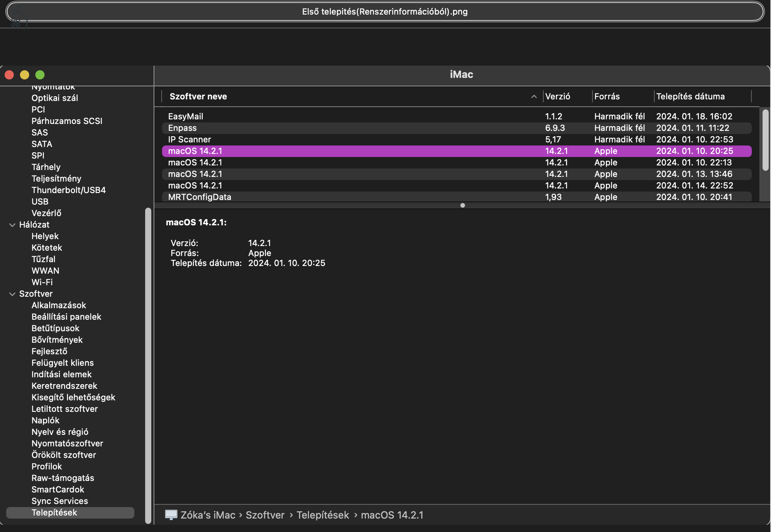Select Beállítási panelek in the sidebar
Screen dimensions: 771x532
[x=66, y=317]
